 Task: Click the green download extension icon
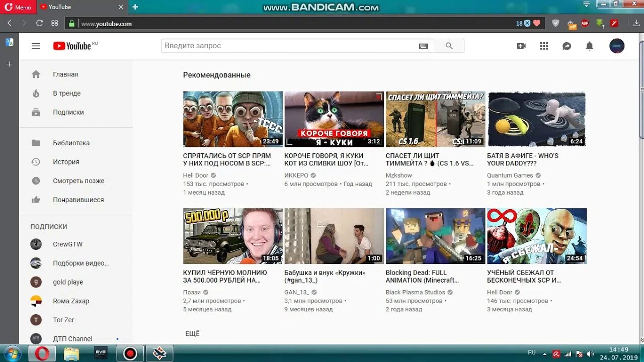click(x=600, y=23)
